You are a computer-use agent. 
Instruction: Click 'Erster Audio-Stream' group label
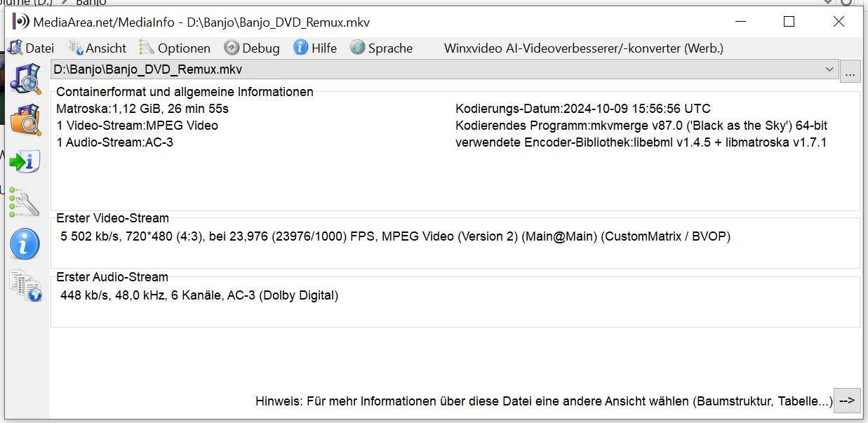[x=112, y=277]
